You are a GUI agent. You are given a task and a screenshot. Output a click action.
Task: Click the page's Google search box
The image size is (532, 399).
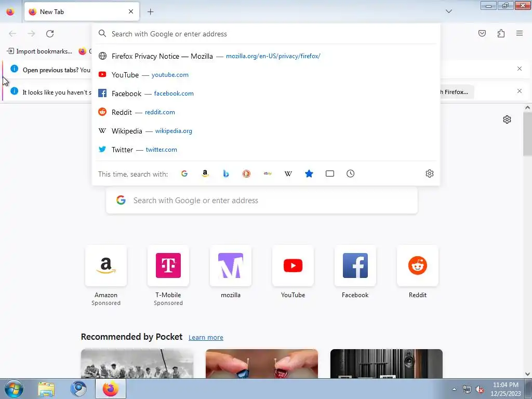(x=262, y=200)
